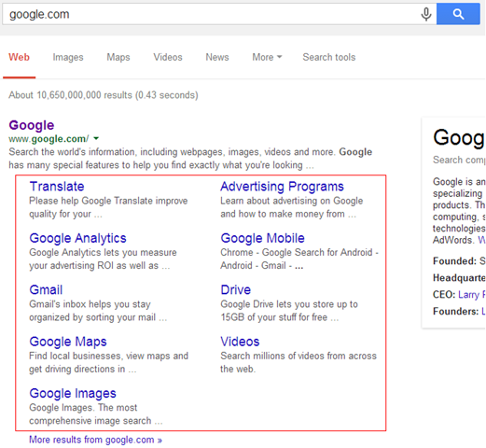Click 'Search millions of videos' snippet
486x448 pixels.
[299, 356]
